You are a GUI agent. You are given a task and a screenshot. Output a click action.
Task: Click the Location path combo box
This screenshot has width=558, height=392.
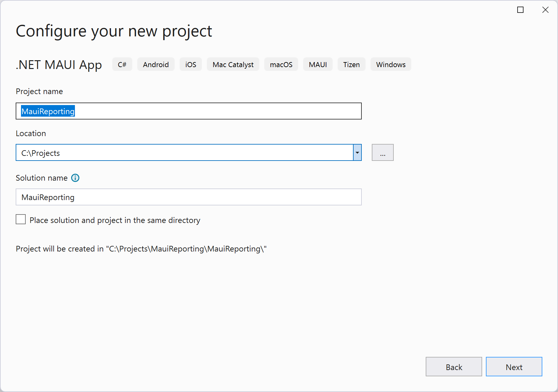point(184,153)
